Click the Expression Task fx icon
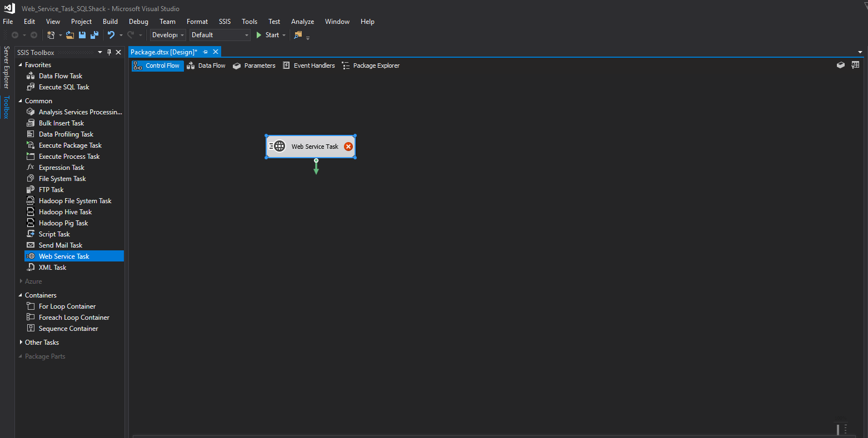868x438 pixels. coord(31,168)
